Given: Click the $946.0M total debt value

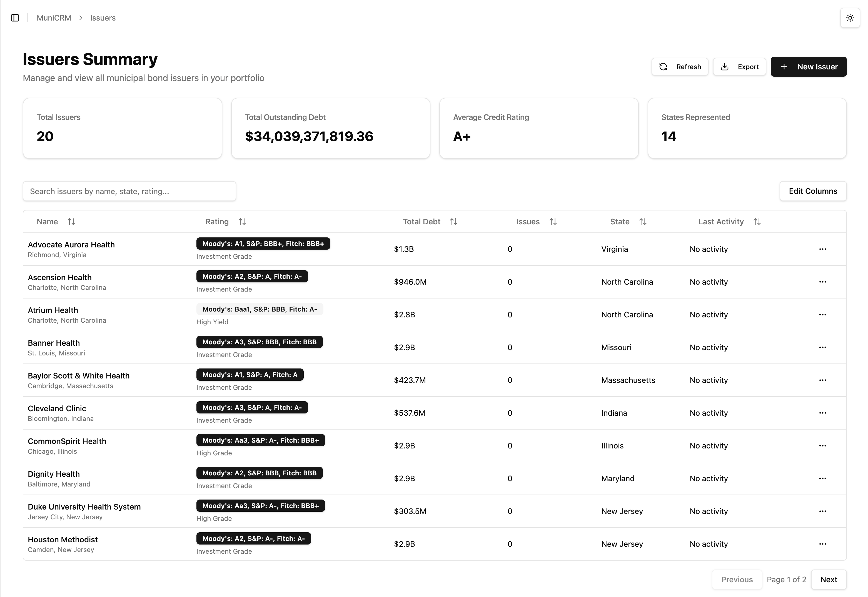Looking at the screenshot, I should click(x=410, y=282).
